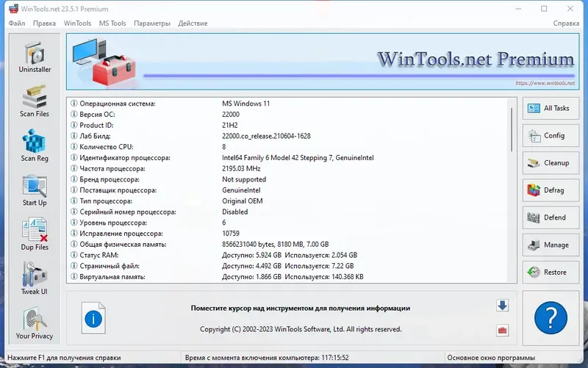Launch the Scan Files tool

(x=35, y=101)
